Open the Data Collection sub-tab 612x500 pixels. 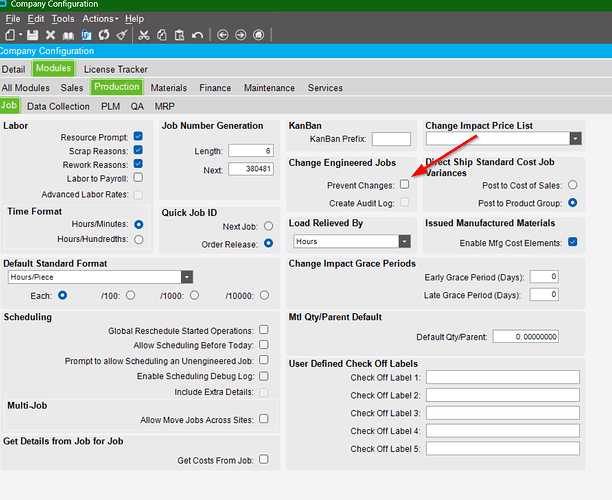click(x=58, y=107)
